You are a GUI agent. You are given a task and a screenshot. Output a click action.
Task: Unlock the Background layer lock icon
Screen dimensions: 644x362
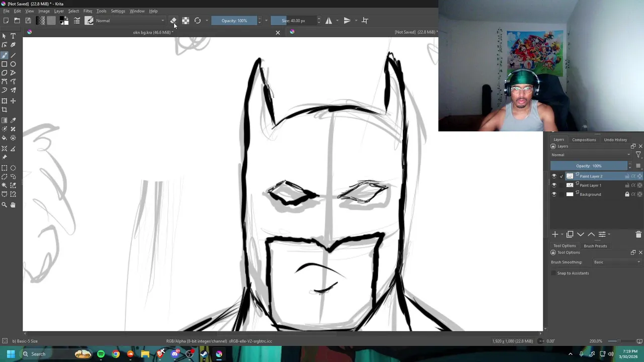pos(627,195)
